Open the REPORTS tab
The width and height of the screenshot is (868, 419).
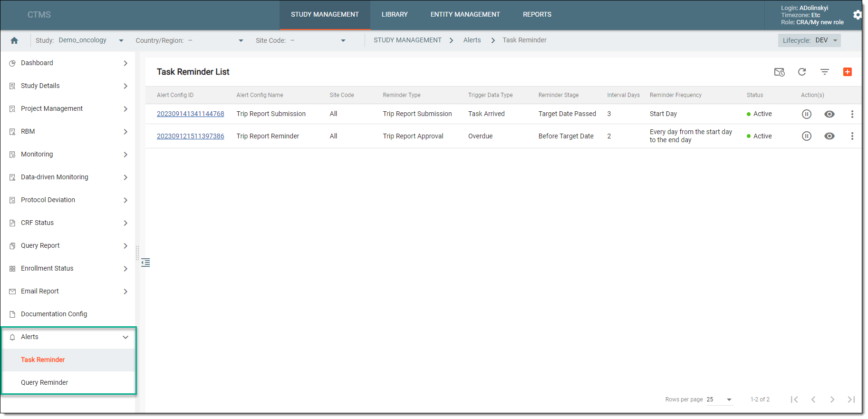pyautogui.click(x=537, y=15)
